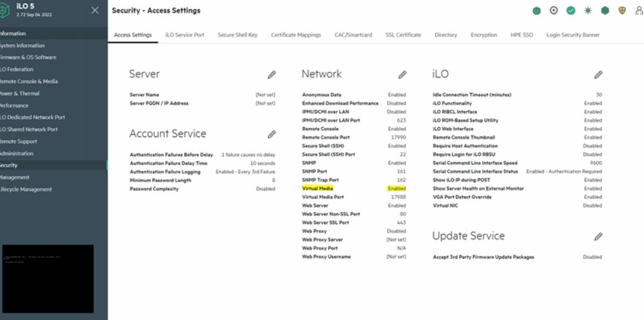This screenshot has width=644, height=320.
Task: Close the navigation sidebar with the X
Action: tap(95, 11)
